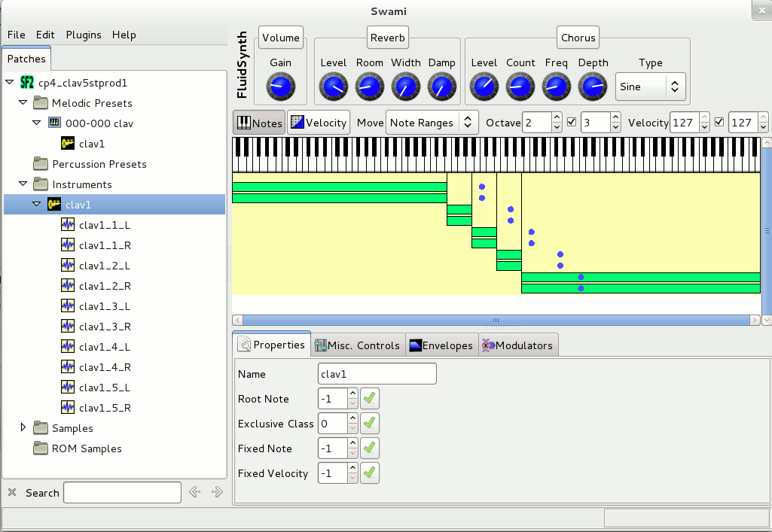
Task: Click the clear search X icon
Action: point(12,493)
